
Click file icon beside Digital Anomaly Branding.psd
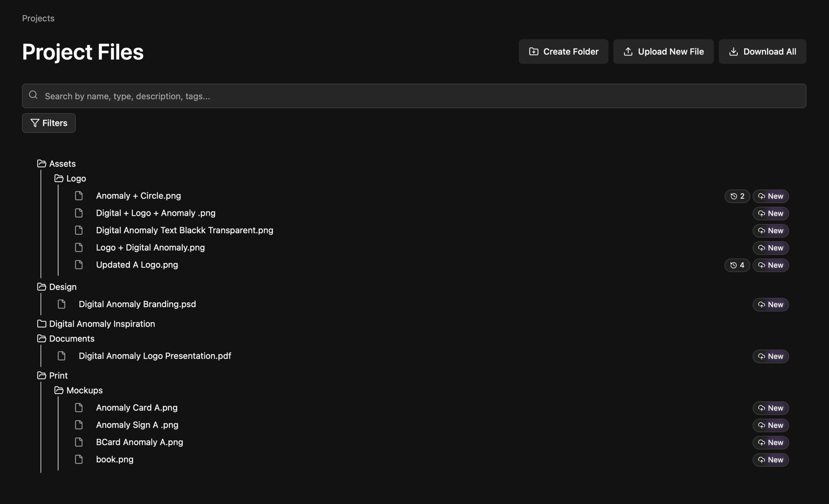(x=62, y=304)
